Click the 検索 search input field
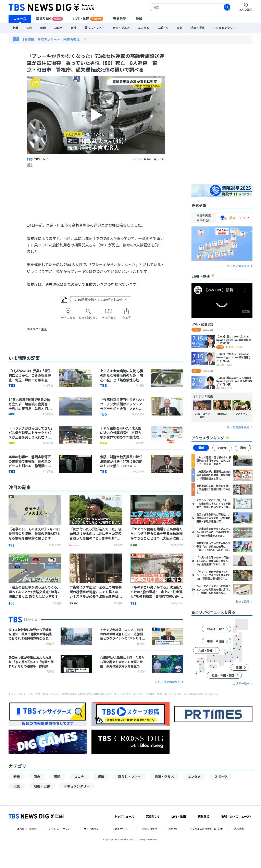 point(187,7)
